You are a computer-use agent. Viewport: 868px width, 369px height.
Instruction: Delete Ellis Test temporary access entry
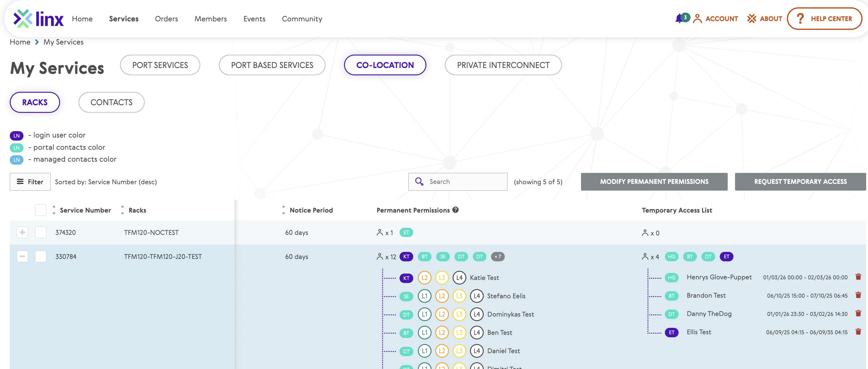pos(858,331)
